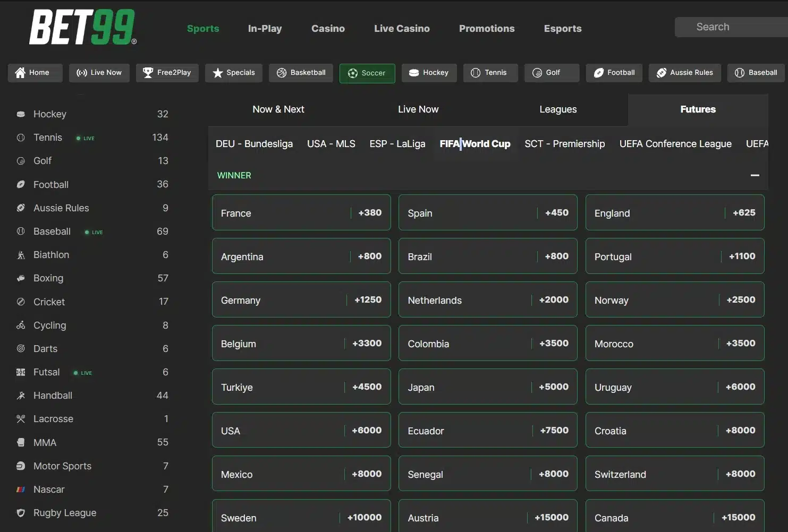Image resolution: width=788 pixels, height=532 pixels.
Task: Switch to the Leagues tab
Action: click(558, 109)
